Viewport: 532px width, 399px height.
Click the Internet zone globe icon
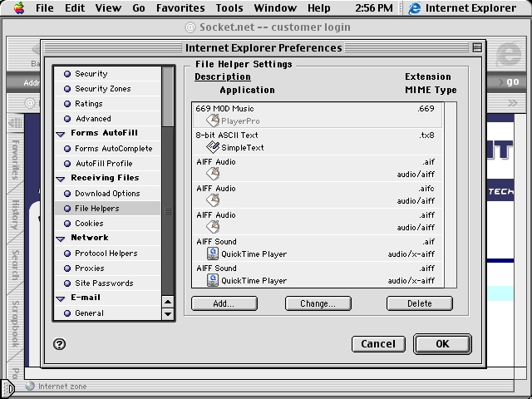[30, 386]
